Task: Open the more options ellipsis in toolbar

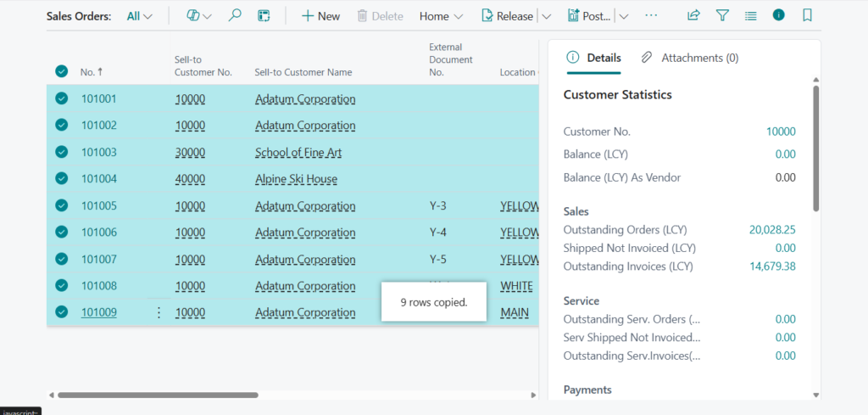Action: pos(651,15)
